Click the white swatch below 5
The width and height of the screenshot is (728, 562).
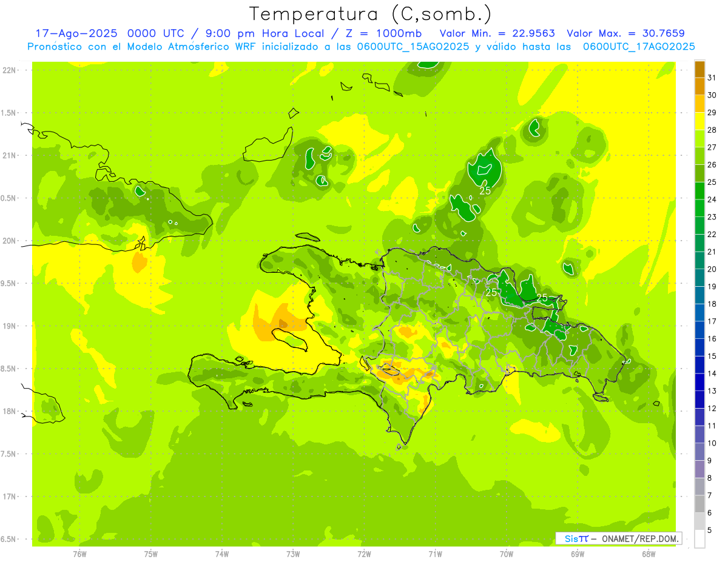tap(699, 538)
